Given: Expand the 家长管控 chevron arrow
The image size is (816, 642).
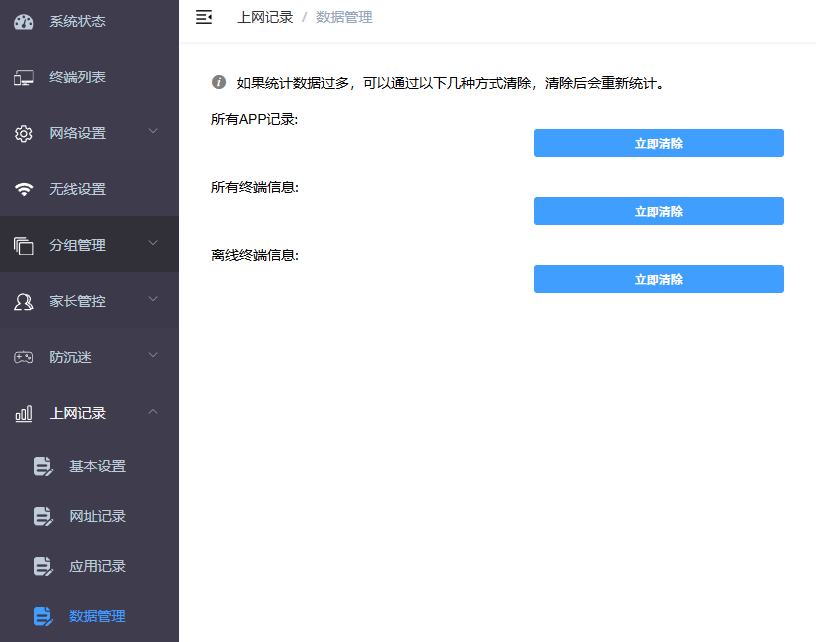Looking at the screenshot, I should (x=153, y=299).
